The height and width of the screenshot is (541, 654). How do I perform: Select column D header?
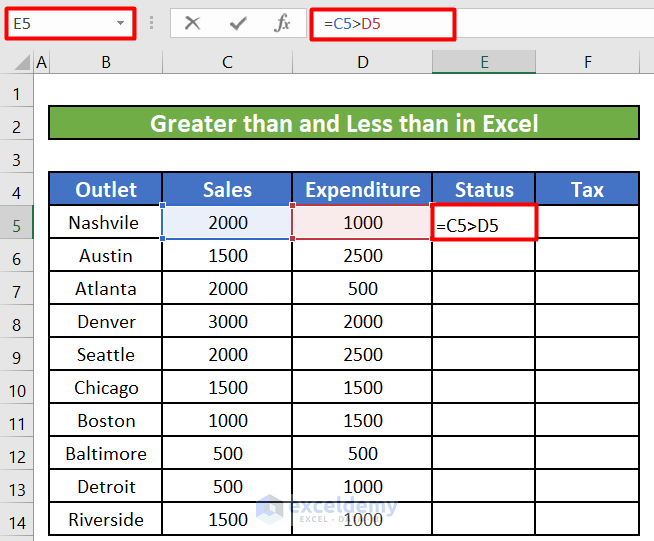[x=362, y=62]
